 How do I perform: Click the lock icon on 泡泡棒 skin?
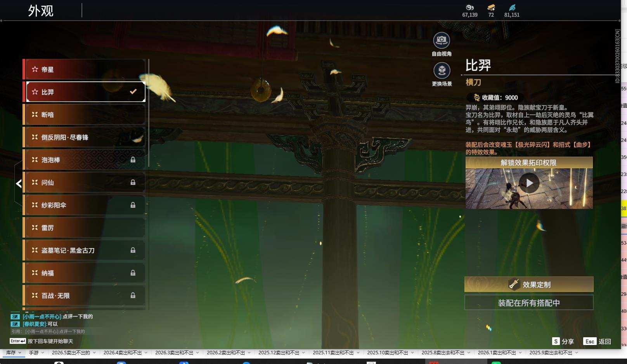coord(133,160)
